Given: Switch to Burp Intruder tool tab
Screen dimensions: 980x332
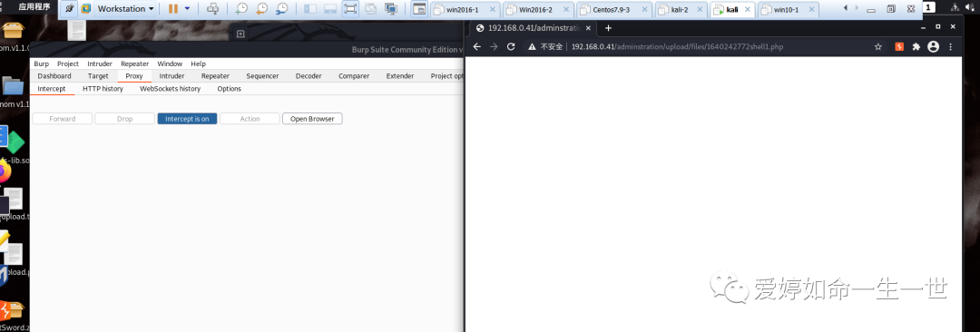Looking at the screenshot, I should [x=171, y=76].
